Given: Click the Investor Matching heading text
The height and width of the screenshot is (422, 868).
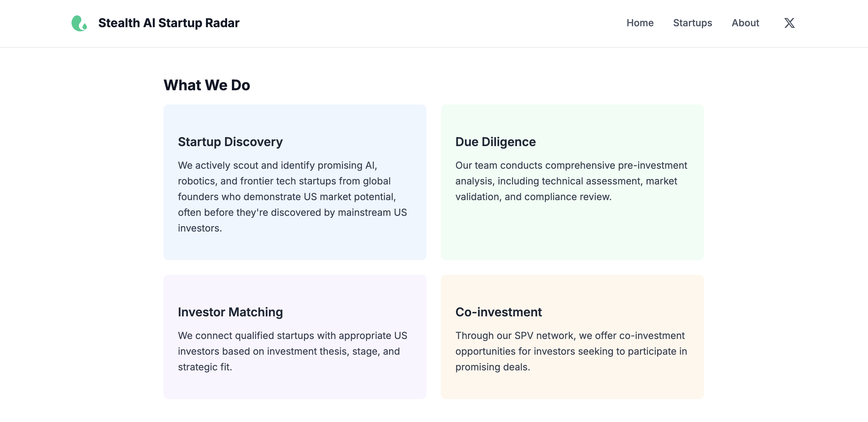Looking at the screenshot, I should pyautogui.click(x=230, y=312).
